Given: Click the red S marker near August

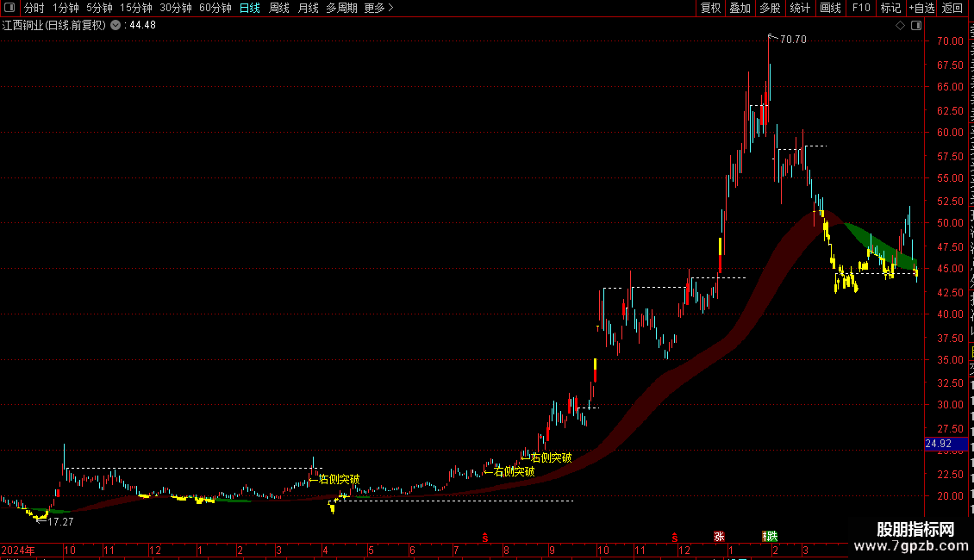Looking at the screenshot, I should click(x=485, y=537).
